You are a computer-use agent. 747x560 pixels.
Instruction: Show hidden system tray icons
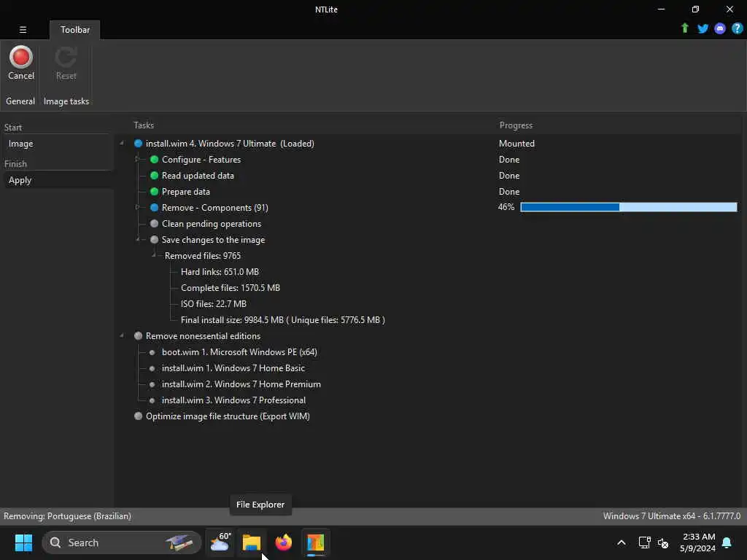[x=622, y=542]
